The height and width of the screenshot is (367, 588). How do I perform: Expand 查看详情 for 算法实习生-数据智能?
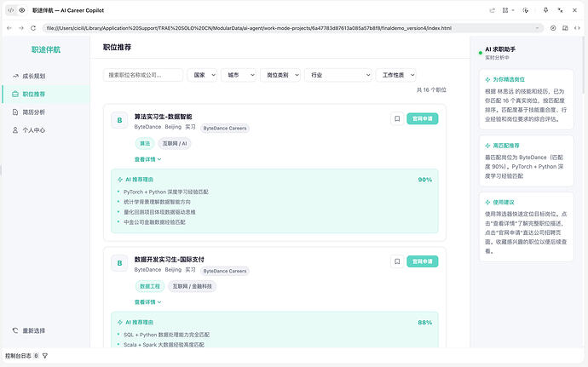click(147, 159)
